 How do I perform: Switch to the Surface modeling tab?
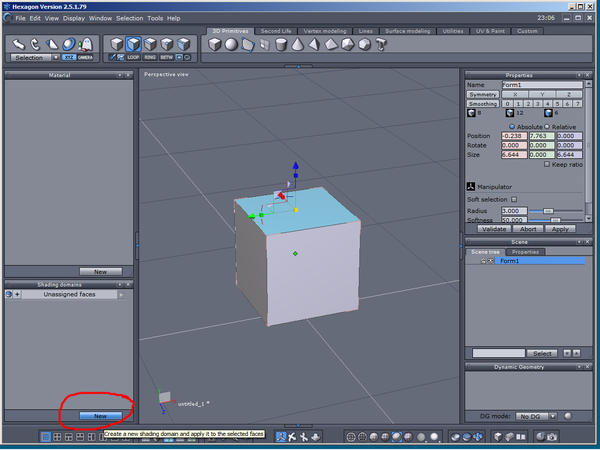point(408,31)
